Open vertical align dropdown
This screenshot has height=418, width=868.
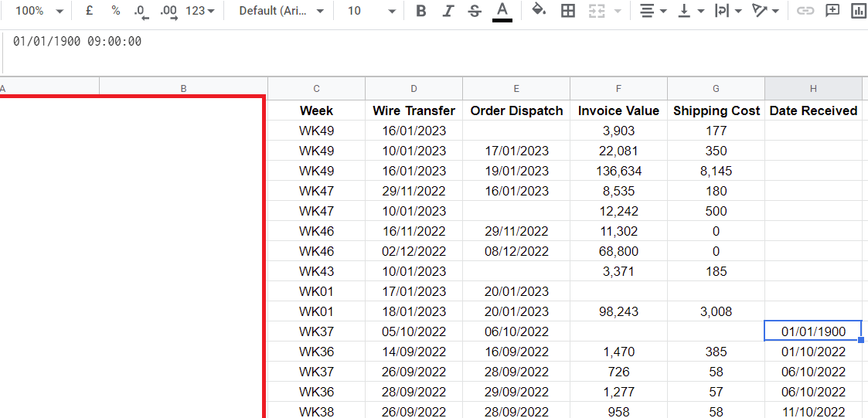(x=691, y=11)
